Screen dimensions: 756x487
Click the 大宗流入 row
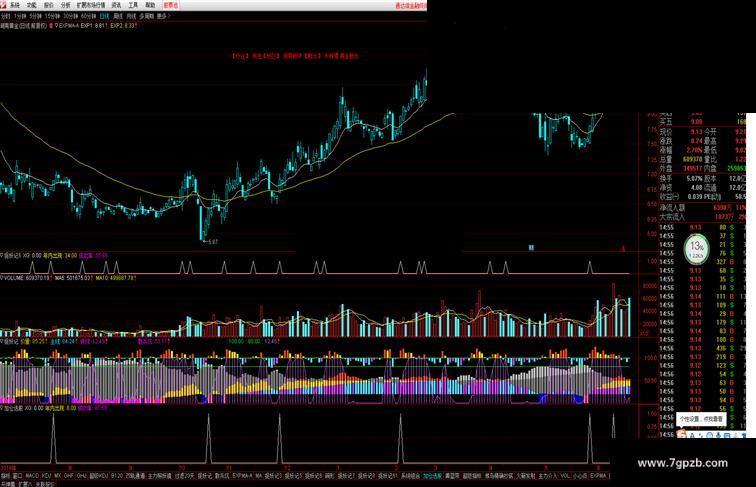pos(702,217)
